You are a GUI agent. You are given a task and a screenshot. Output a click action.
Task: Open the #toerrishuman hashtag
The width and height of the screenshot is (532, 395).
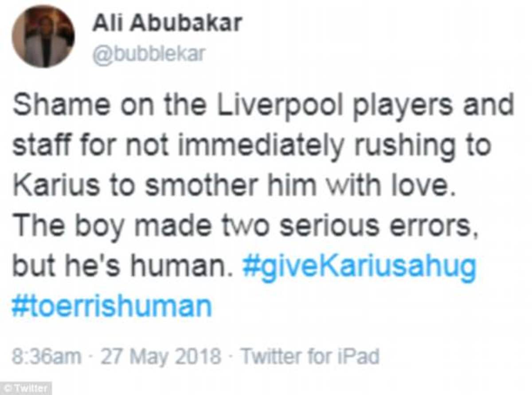[112, 306]
